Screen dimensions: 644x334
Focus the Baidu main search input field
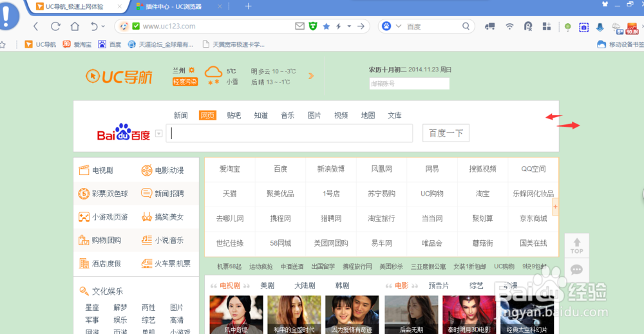tap(289, 133)
